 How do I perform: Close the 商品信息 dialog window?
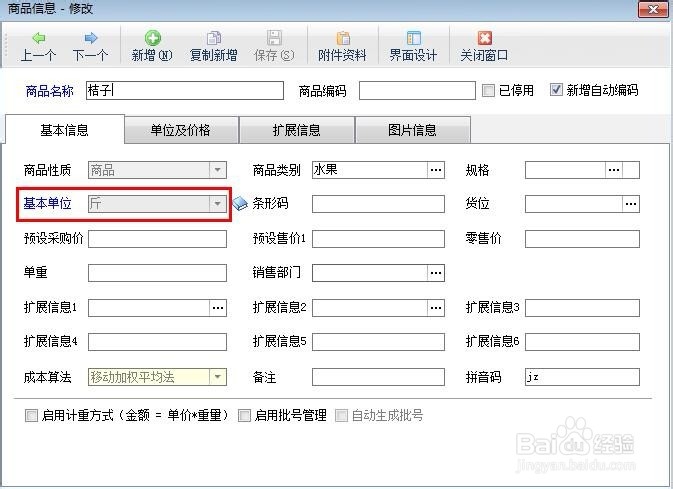click(653, 9)
